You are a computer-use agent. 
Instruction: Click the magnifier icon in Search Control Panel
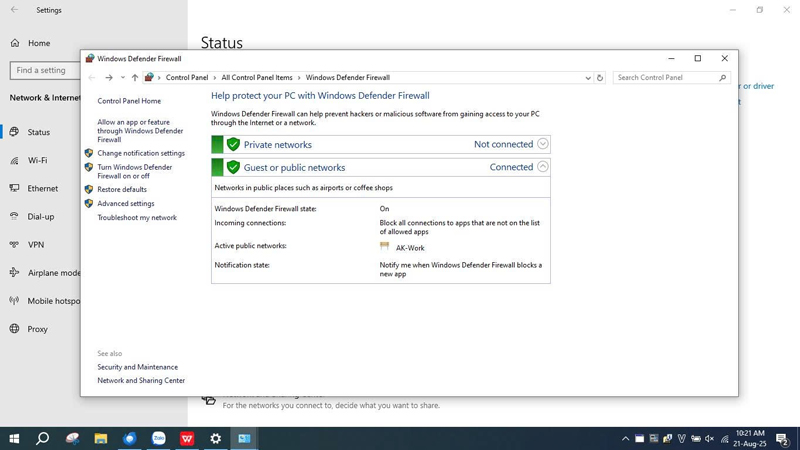(722, 78)
